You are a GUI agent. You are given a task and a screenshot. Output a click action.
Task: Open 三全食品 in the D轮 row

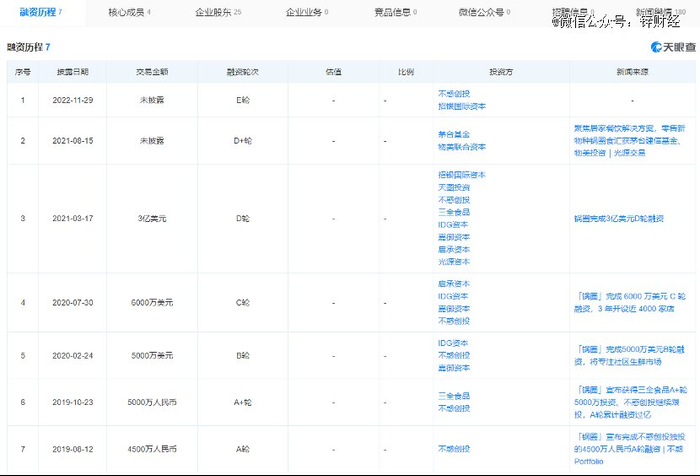click(454, 212)
